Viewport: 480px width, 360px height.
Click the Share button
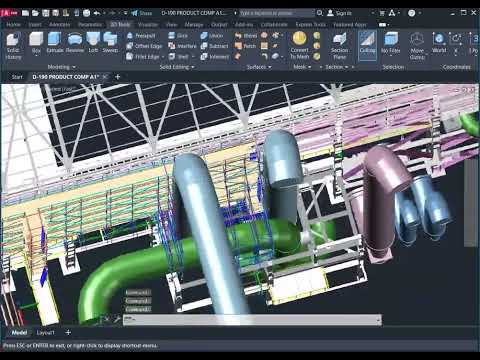click(x=142, y=13)
